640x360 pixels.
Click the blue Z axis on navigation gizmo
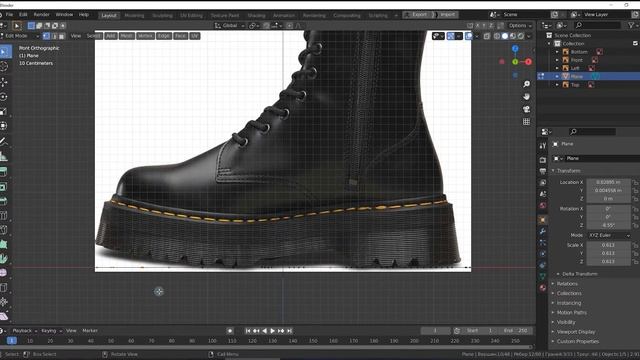coord(515,49)
